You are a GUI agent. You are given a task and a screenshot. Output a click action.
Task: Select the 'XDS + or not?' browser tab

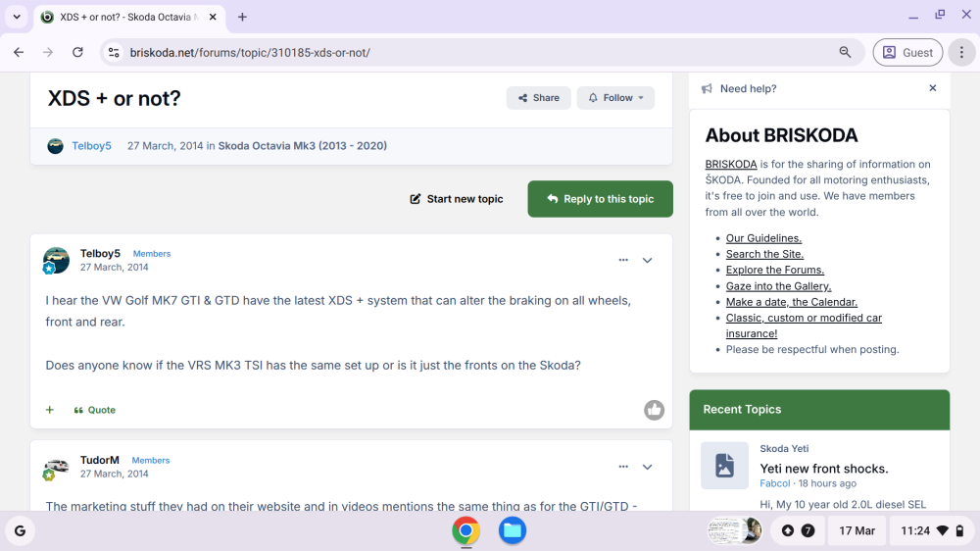pyautogui.click(x=128, y=17)
